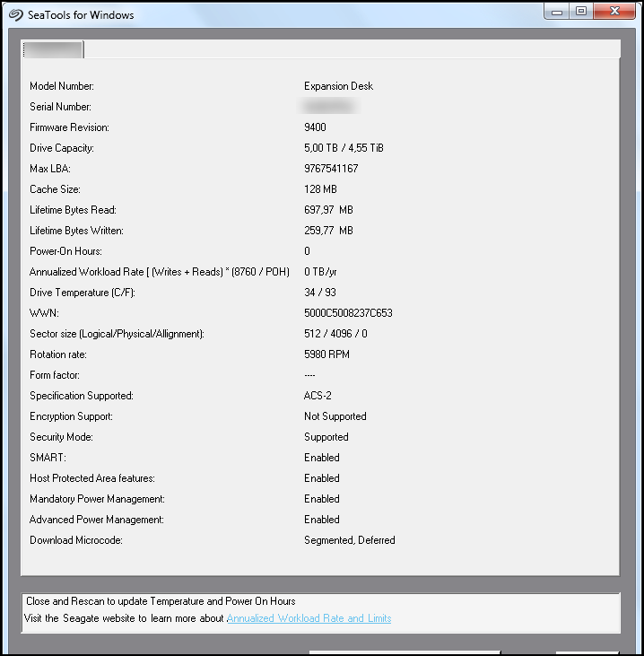Click the Encryption Support label

coord(71,416)
